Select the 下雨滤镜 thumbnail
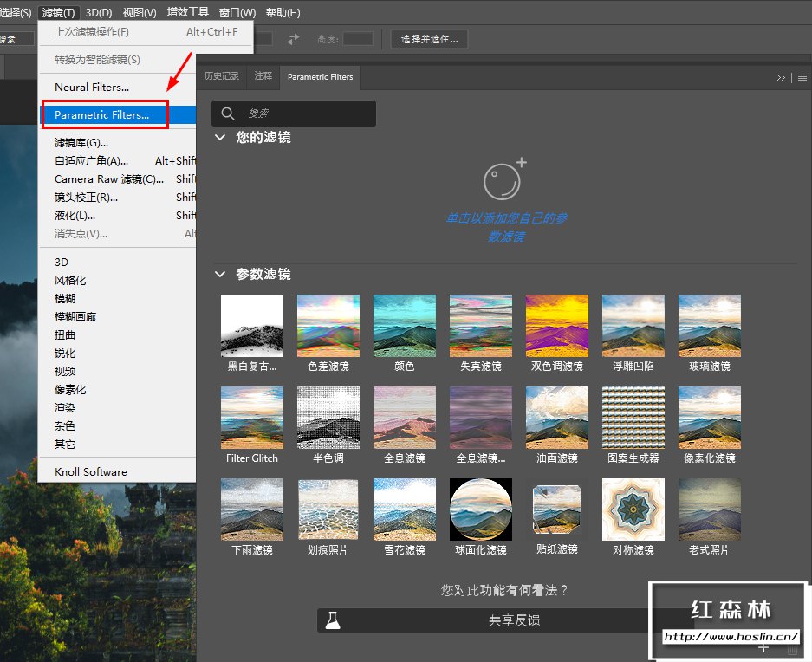812x662 pixels. tap(252, 509)
